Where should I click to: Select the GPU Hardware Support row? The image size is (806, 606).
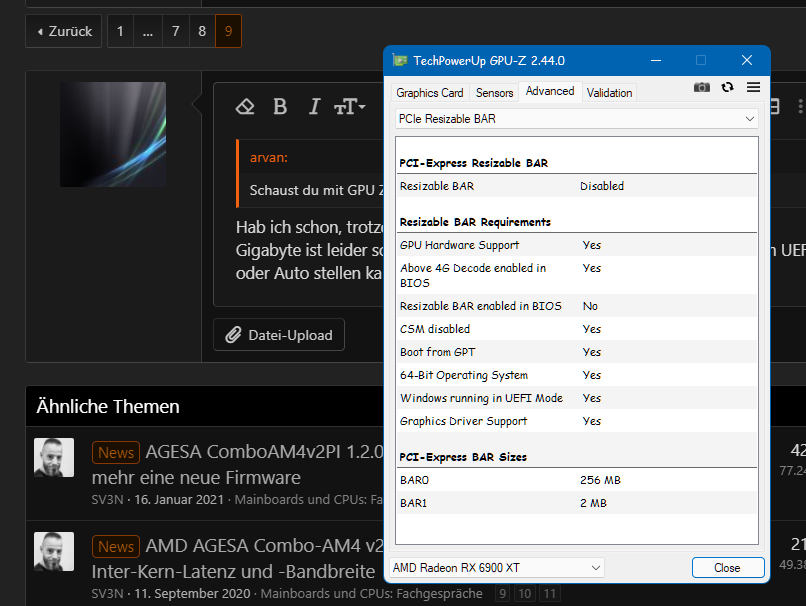pos(577,245)
